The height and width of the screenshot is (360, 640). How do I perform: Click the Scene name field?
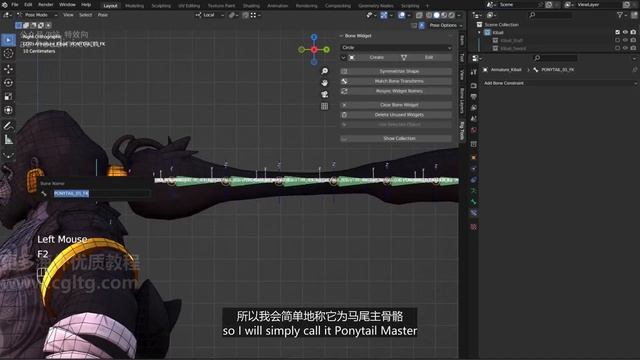[x=518, y=5]
